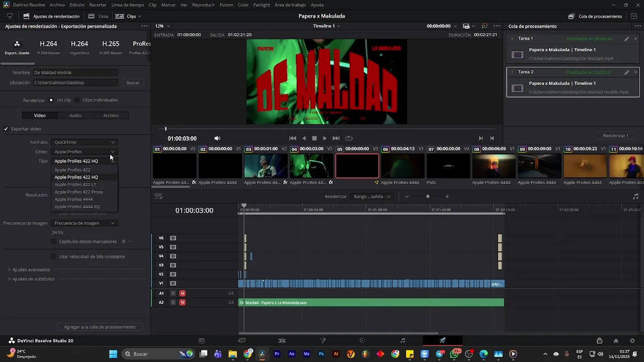Screen dimensions: 644x362
Task: Select the custom export preset icon
Action: point(17,47)
